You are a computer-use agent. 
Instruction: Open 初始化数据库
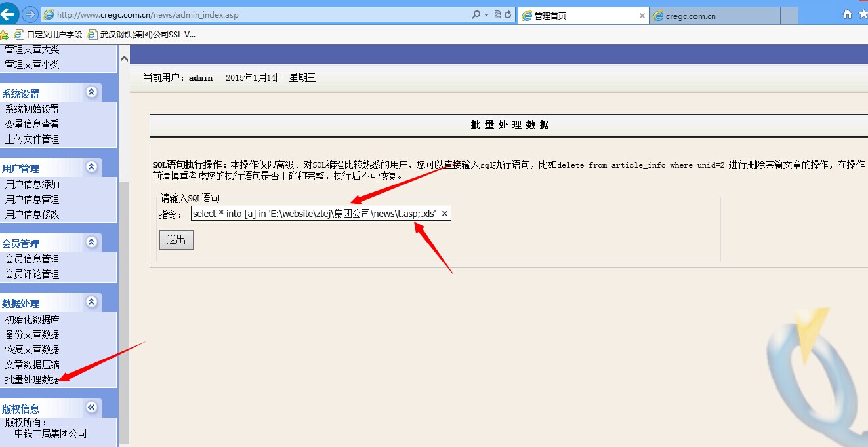[32, 319]
